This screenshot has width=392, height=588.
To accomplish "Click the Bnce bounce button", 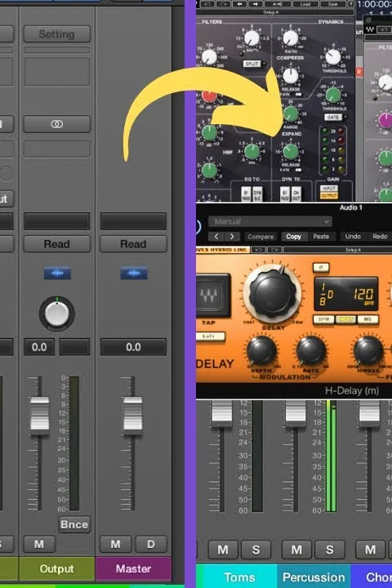I will coord(73,524).
